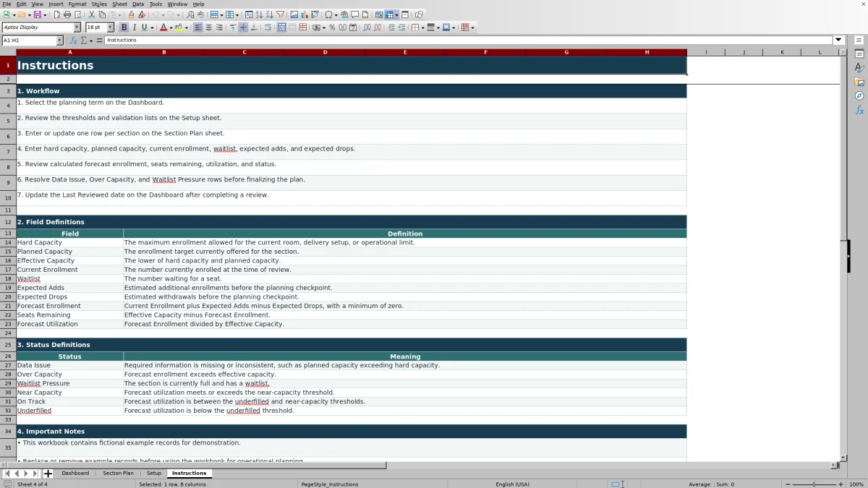The height and width of the screenshot is (488, 868).
Task: Click the Export as PDF icon
Action: point(56,14)
